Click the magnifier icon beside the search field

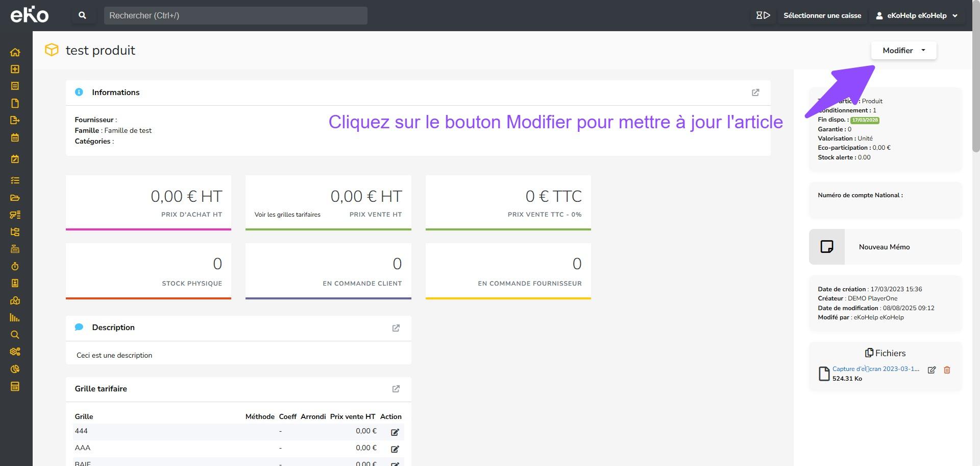[82, 15]
